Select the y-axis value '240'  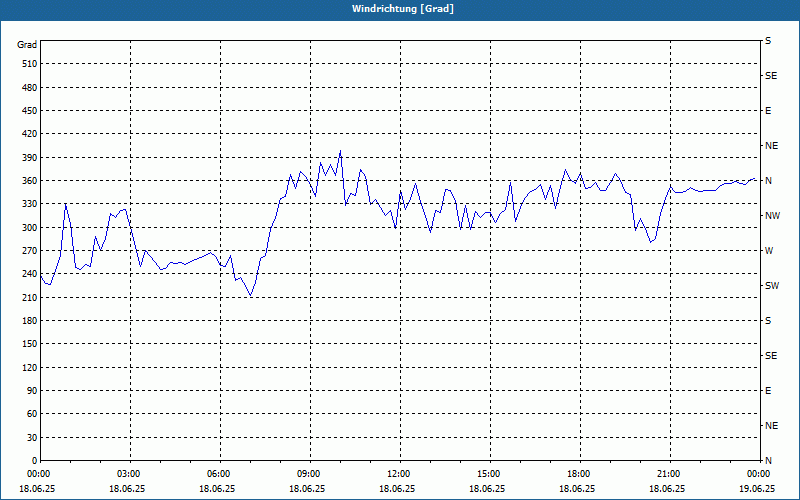(30, 274)
